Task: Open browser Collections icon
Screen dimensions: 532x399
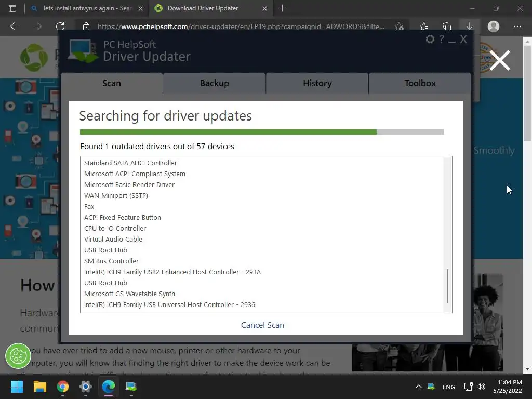Action: pos(446,26)
